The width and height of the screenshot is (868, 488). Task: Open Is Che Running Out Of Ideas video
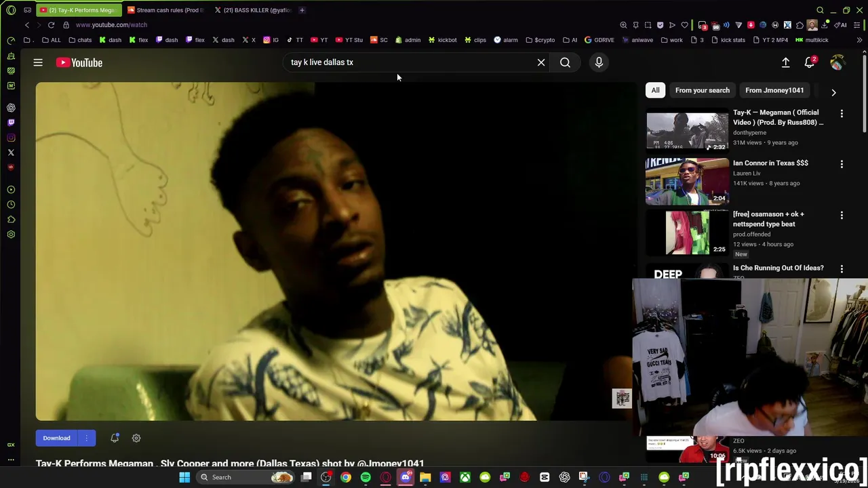coord(778,268)
